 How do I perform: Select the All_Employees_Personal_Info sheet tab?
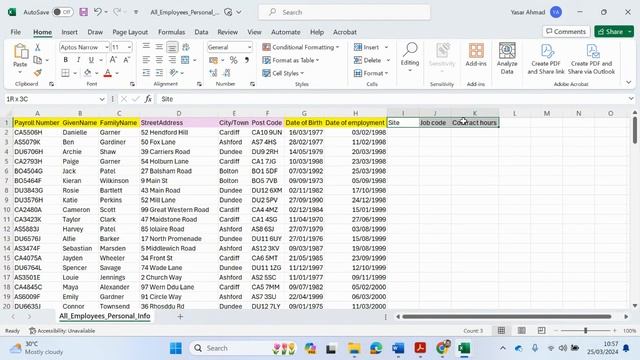pos(104,316)
